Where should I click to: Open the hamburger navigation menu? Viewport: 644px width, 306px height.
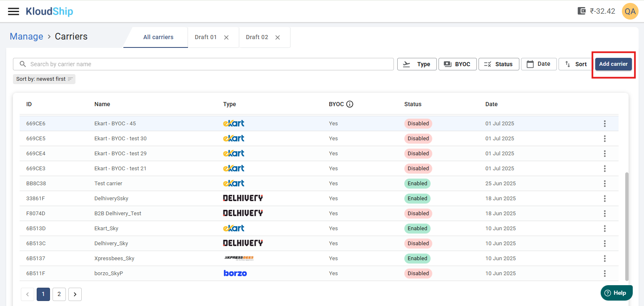[x=14, y=11]
